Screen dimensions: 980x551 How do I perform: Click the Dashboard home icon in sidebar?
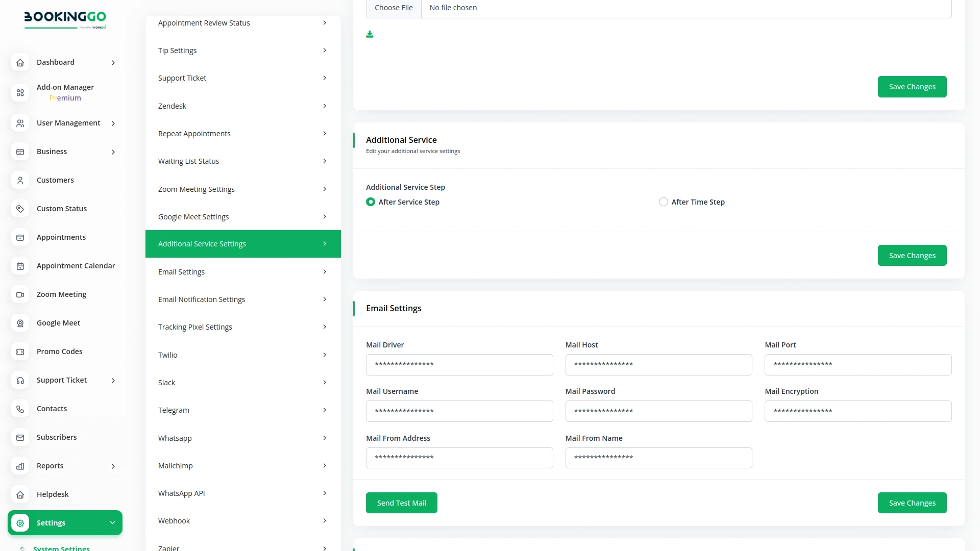pos(20,63)
